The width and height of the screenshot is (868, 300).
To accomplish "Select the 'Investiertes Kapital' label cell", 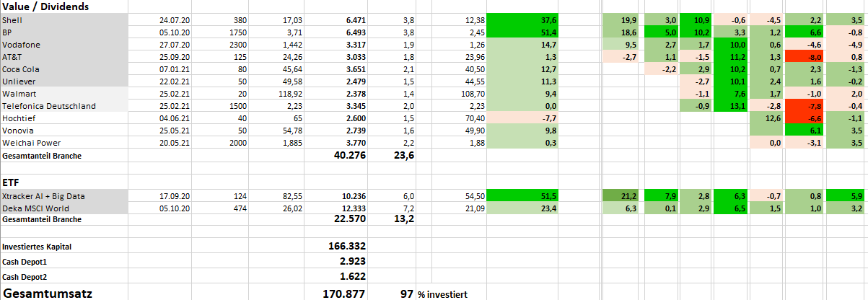I will pyautogui.click(x=64, y=247).
